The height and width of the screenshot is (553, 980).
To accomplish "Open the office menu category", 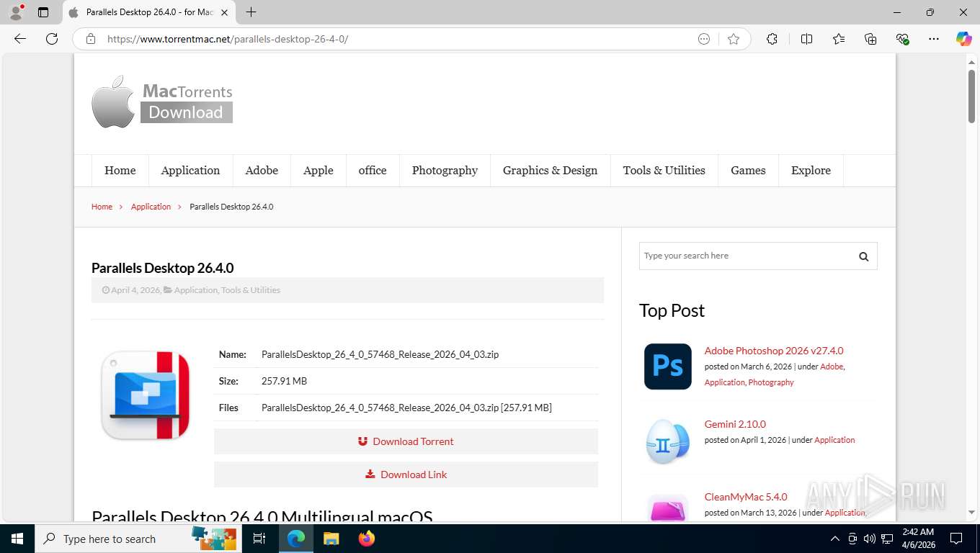I will tap(373, 171).
